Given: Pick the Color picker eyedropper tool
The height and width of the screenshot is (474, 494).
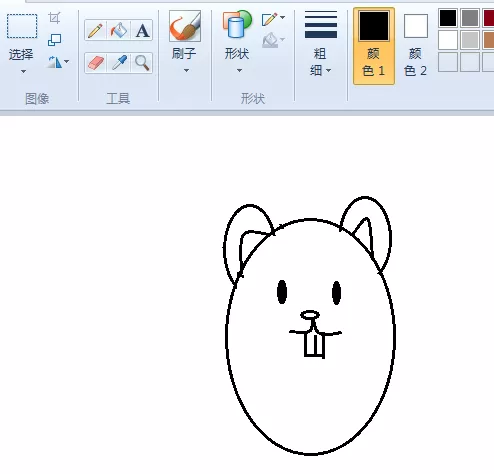Looking at the screenshot, I should tap(119, 63).
